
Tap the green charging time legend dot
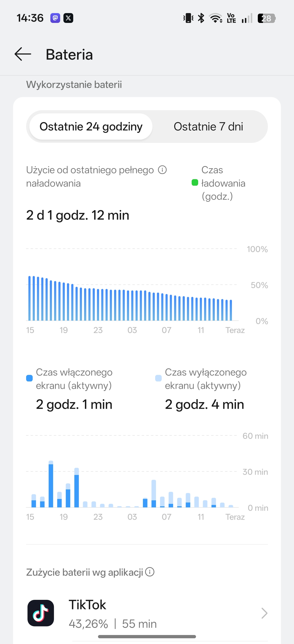click(x=195, y=182)
